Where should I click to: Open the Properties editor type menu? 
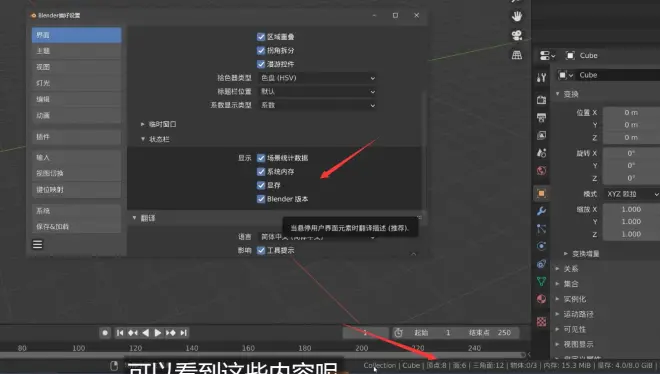(547, 56)
